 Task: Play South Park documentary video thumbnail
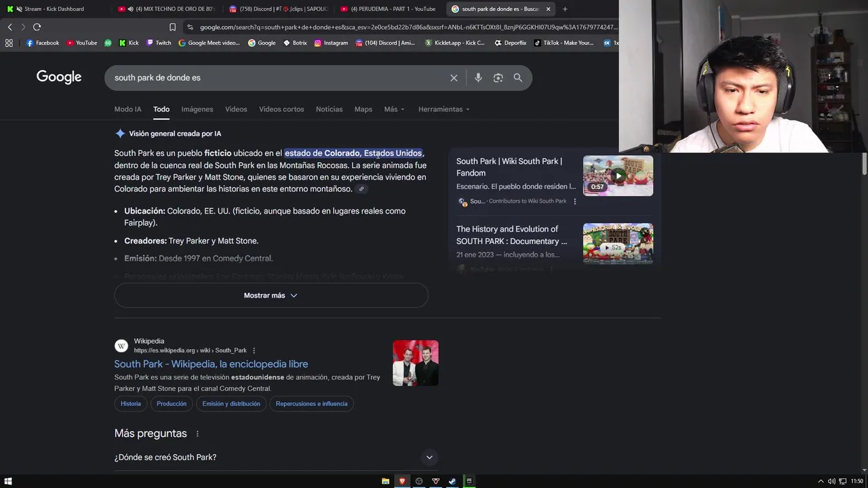click(x=618, y=243)
